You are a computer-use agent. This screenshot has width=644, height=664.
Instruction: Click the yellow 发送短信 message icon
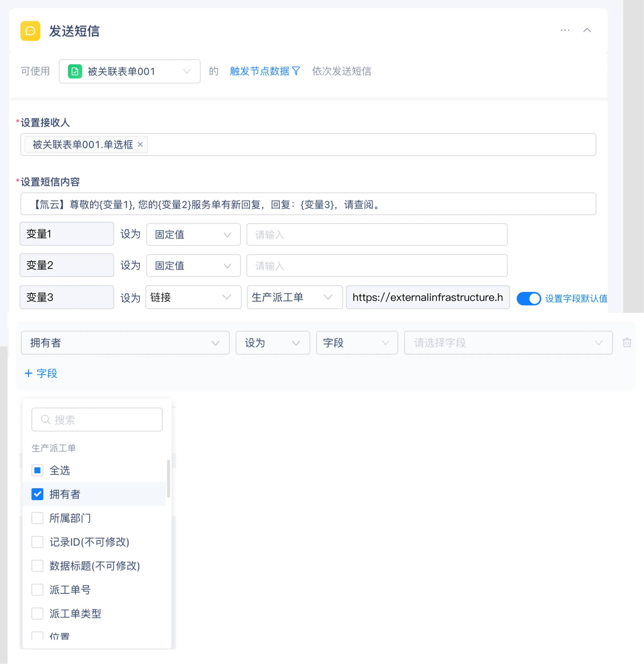tap(30, 31)
